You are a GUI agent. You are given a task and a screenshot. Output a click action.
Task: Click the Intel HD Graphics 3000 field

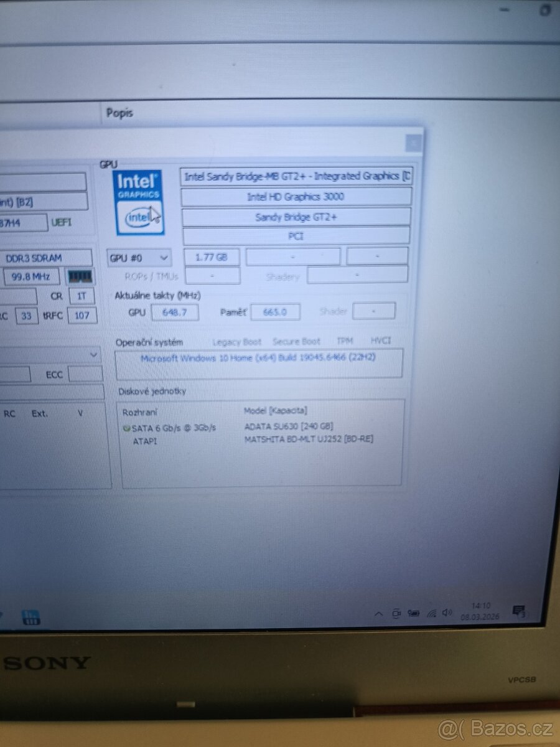tap(296, 197)
